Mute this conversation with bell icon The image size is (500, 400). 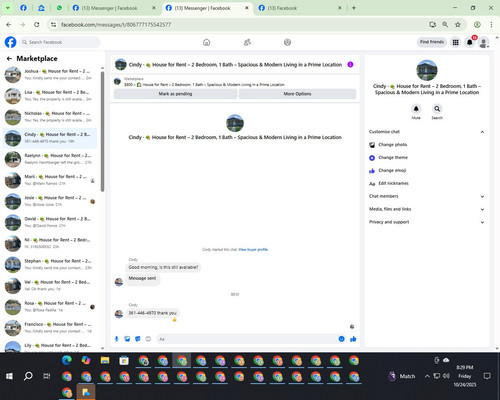click(416, 109)
